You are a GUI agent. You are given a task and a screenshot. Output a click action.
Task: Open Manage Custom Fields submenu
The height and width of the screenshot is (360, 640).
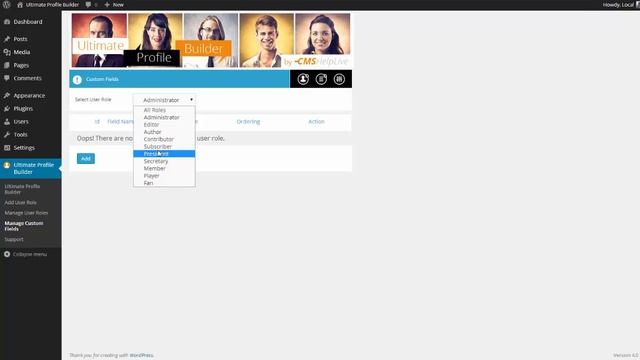click(x=24, y=226)
